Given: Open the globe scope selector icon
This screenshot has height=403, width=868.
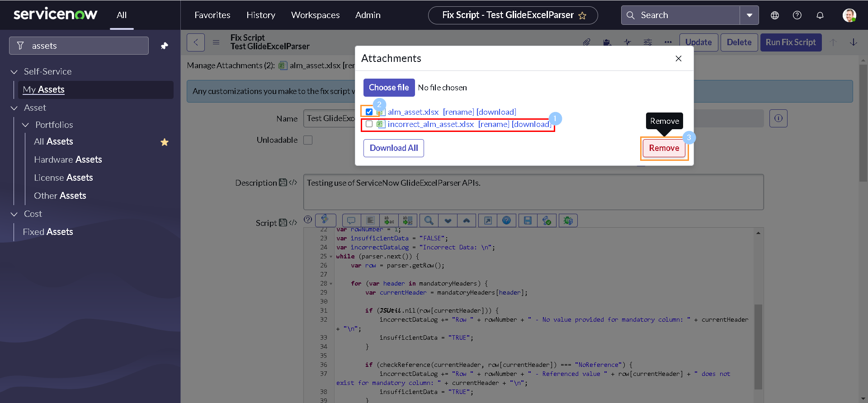Looking at the screenshot, I should [x=775, y=15].
